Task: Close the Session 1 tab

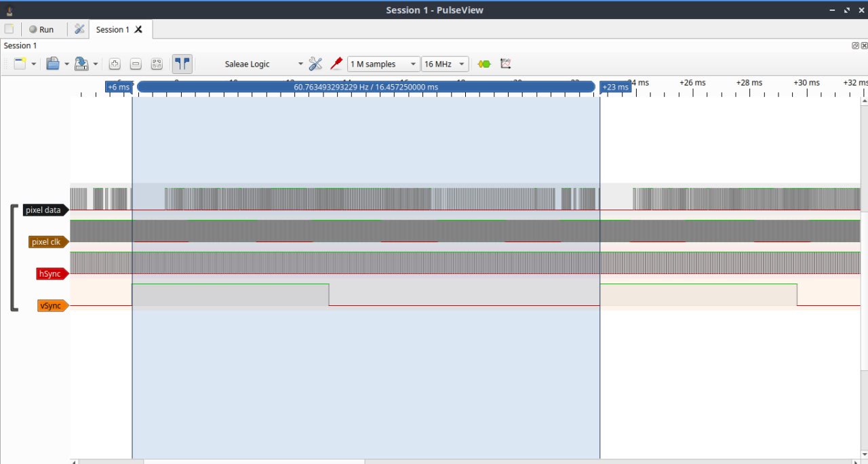Action: [x=138, y=29]
